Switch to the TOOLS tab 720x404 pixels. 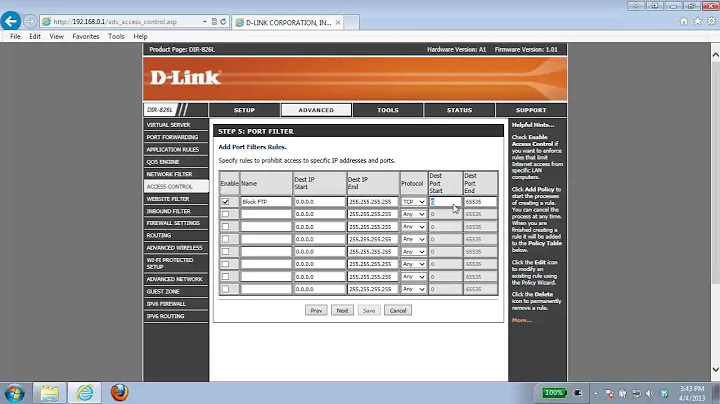[x=388, y=110]
